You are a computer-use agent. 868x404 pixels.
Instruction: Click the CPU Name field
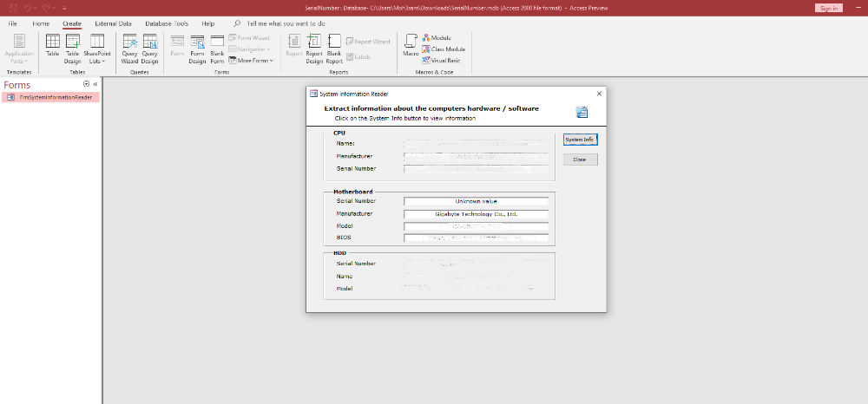pos(476,144)
